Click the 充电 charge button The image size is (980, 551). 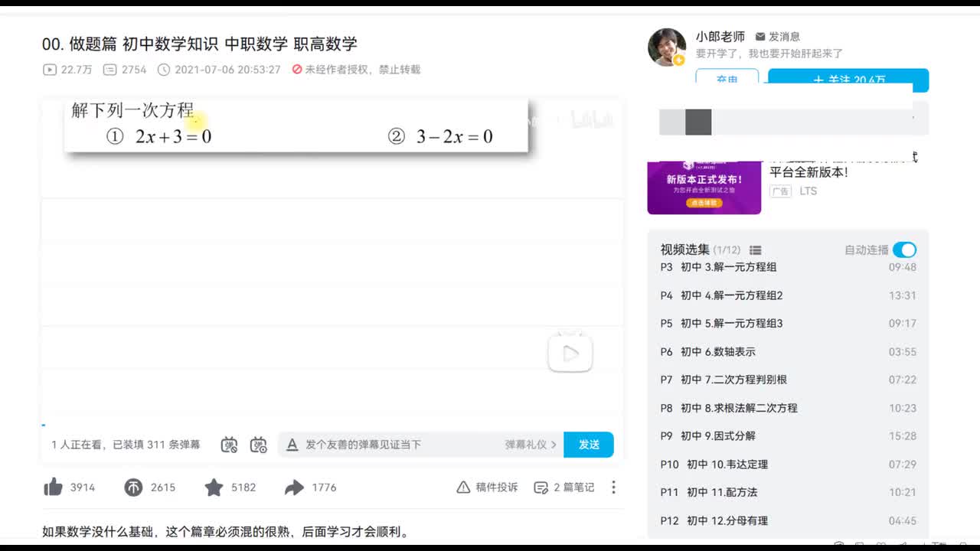click(727, 80)
